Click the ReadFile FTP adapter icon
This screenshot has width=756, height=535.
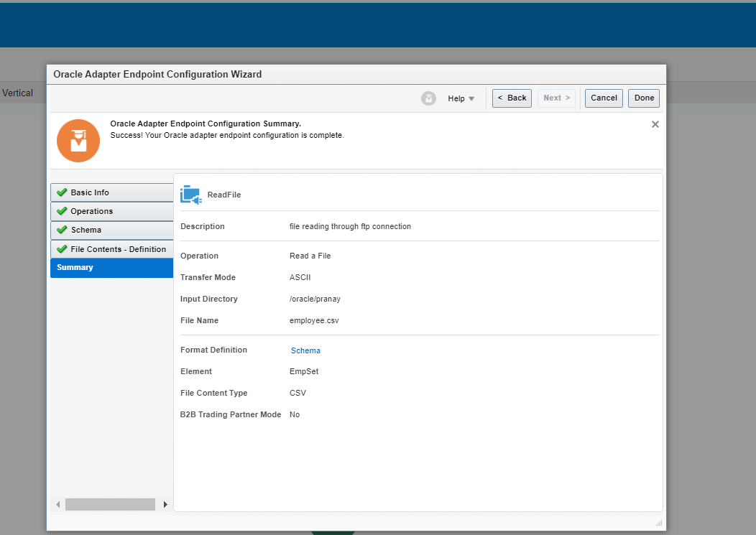click(x=190, y=194)
